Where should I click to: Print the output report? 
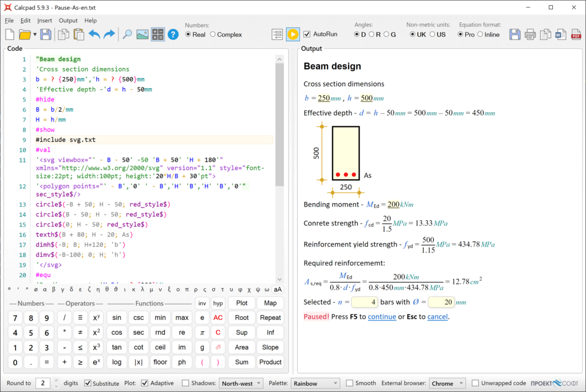tap(530, 35)
